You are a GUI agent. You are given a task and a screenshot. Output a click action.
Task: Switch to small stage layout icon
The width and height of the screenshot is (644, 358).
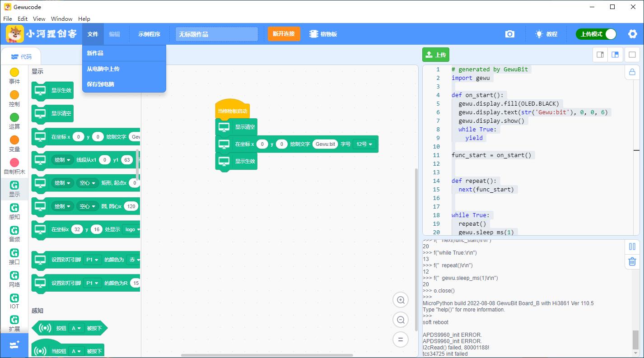click(600, 55)
